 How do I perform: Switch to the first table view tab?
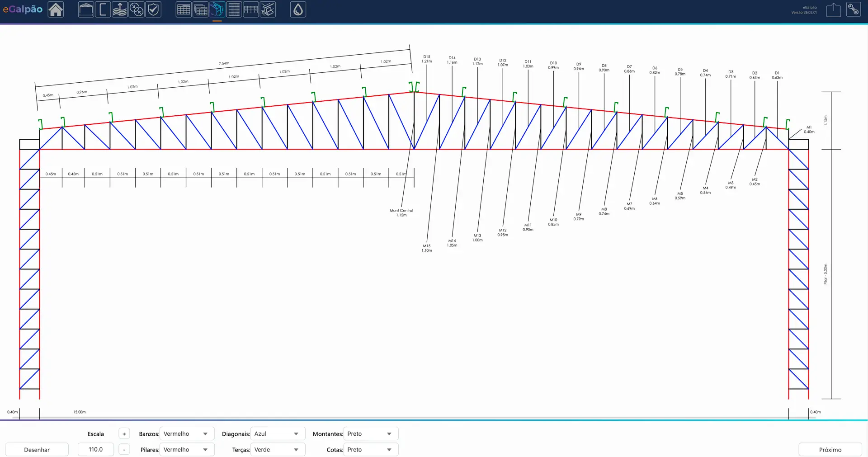pos(183,9)
